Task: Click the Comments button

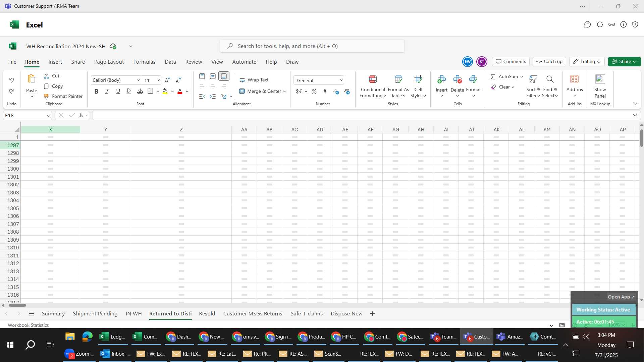Action: [511, 61]
